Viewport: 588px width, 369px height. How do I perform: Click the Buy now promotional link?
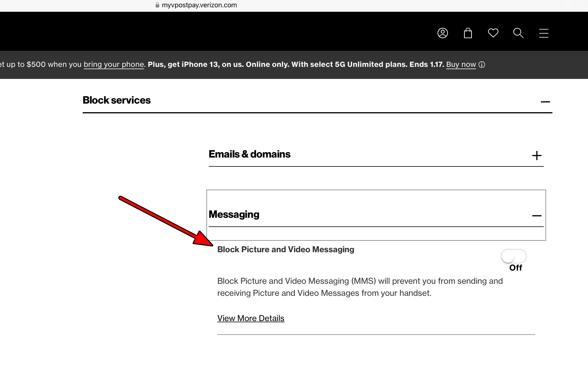click(x=461, y=65)
